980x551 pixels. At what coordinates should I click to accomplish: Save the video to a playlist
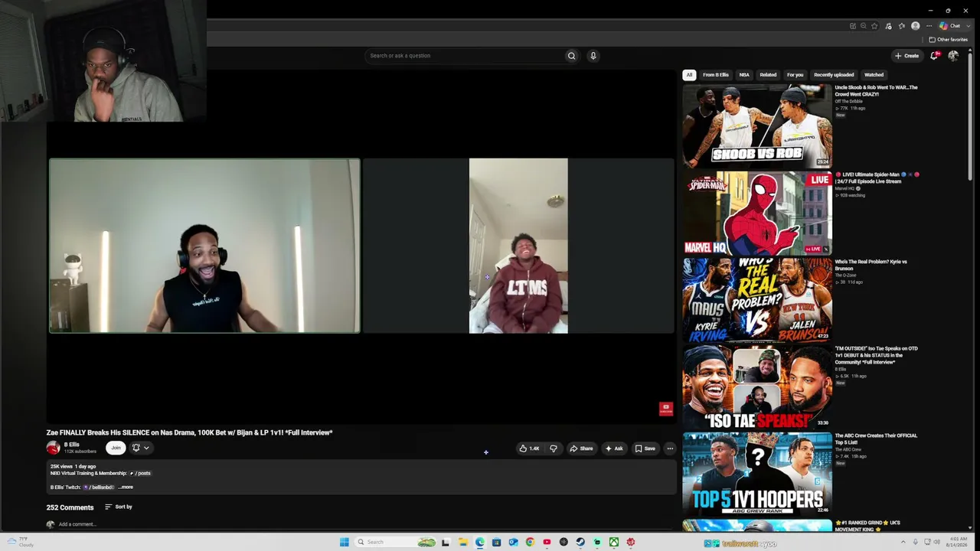tap(645, 448)
